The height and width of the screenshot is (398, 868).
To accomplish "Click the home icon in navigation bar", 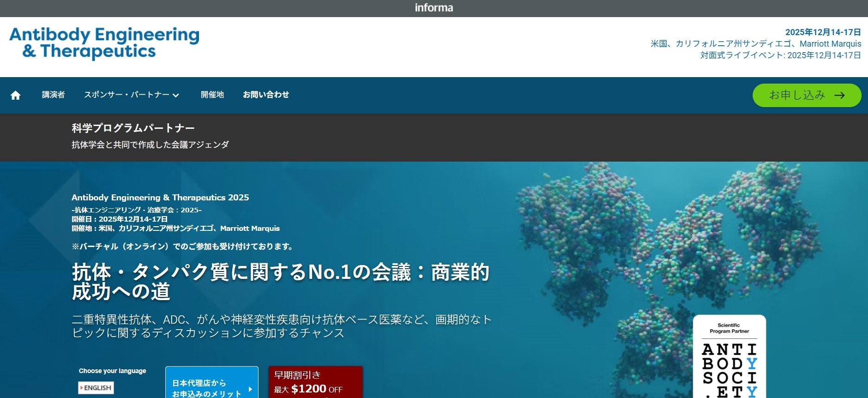I will (16, 95).
